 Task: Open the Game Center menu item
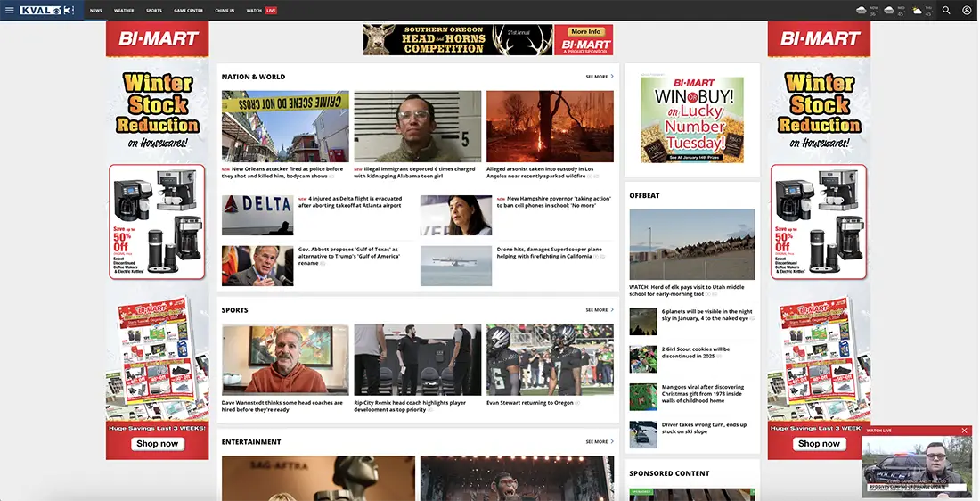tap(188, 11)
